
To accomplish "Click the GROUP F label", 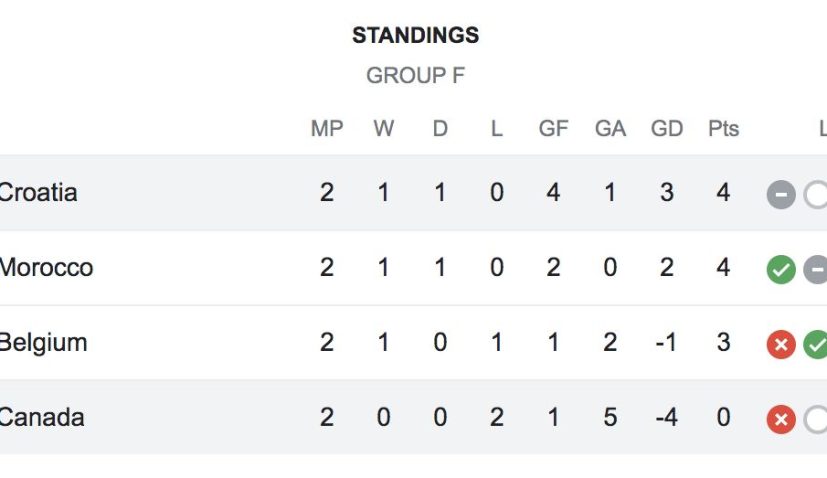I will [415, 76].
